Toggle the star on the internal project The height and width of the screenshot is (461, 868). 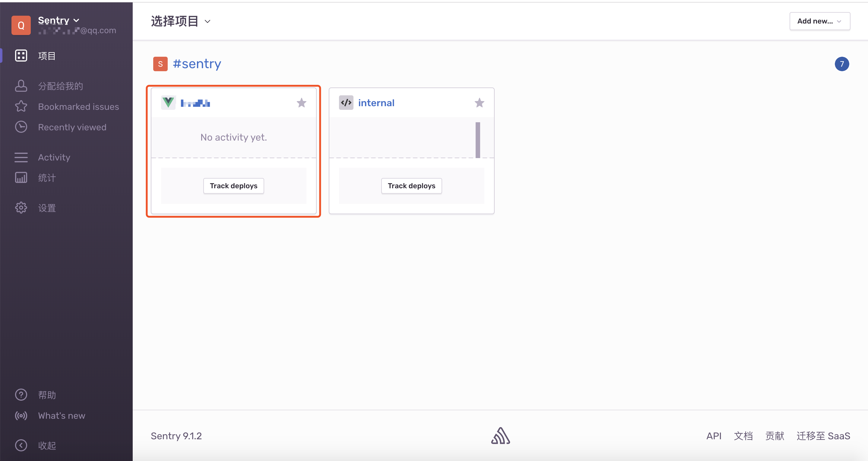(x=479, y=103)
